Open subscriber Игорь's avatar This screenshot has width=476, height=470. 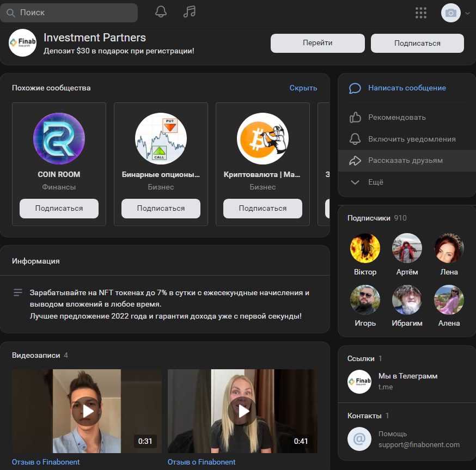365,300
